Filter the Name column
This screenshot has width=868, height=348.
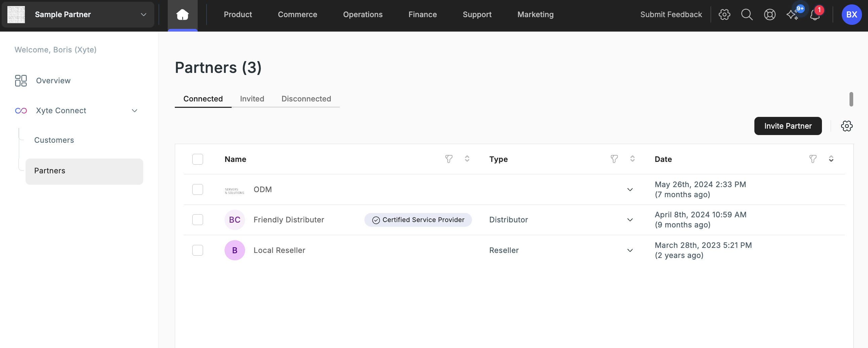tap(448, 159)
